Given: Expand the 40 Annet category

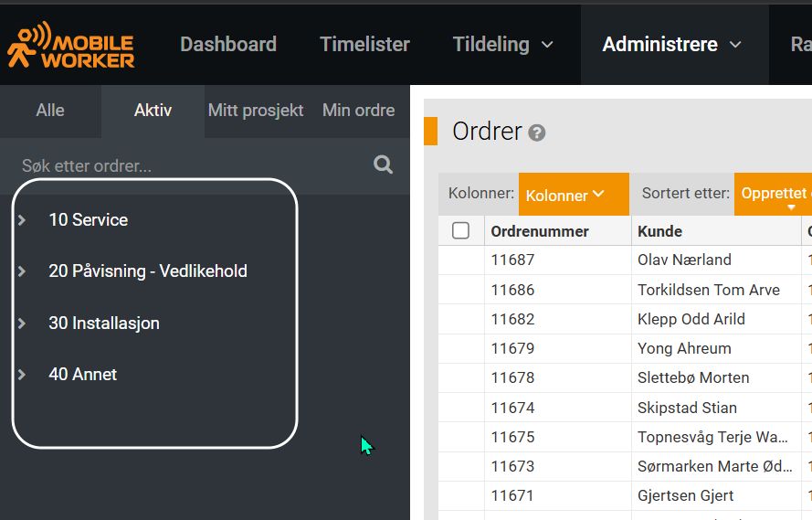Looking at the screenshot, I should [x=22, y=375].
